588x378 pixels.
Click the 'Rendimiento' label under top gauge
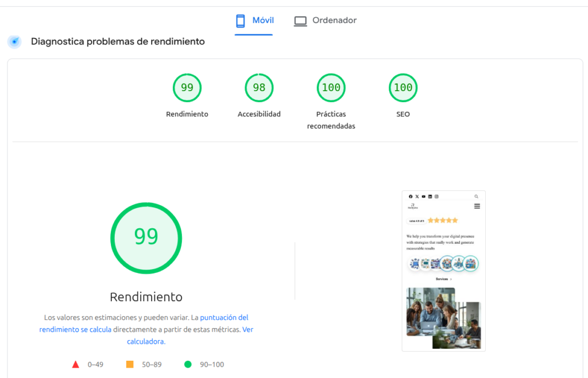[187, 114]
